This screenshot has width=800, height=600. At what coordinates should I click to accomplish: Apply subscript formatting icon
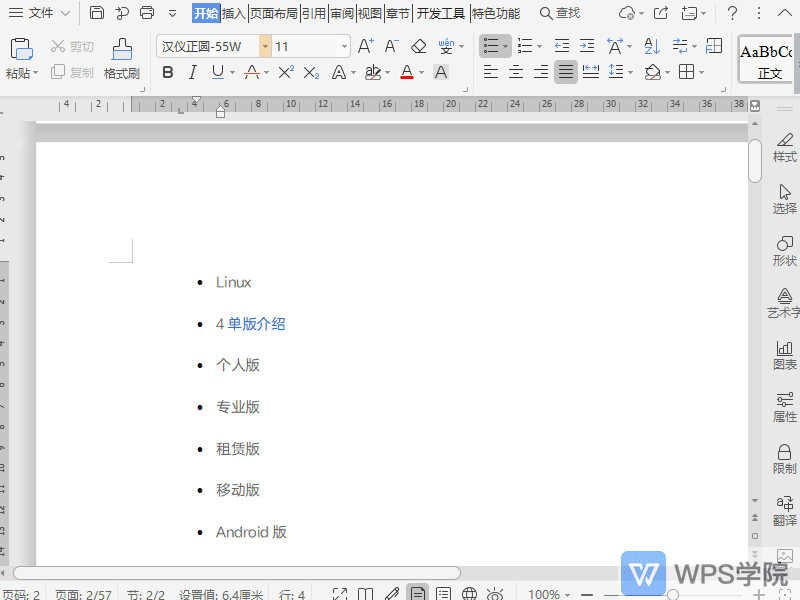pos(310,70)
